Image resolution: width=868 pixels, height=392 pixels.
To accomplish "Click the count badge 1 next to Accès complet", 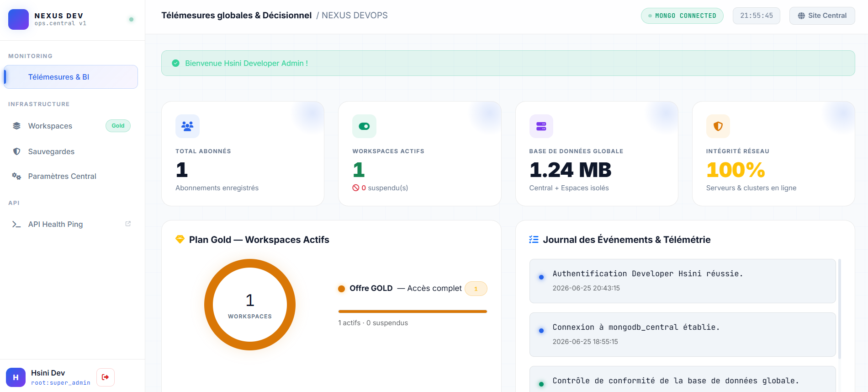I will (476, 289).
